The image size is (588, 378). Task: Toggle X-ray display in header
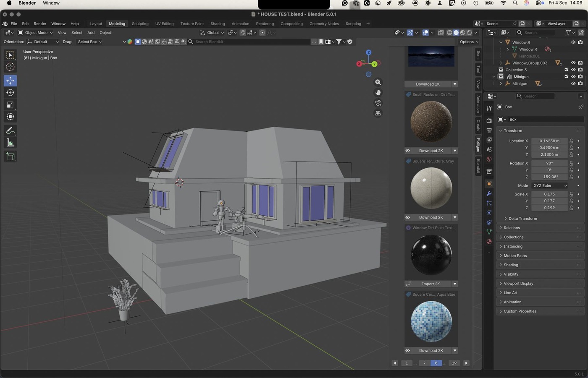[x=441, y=33]
